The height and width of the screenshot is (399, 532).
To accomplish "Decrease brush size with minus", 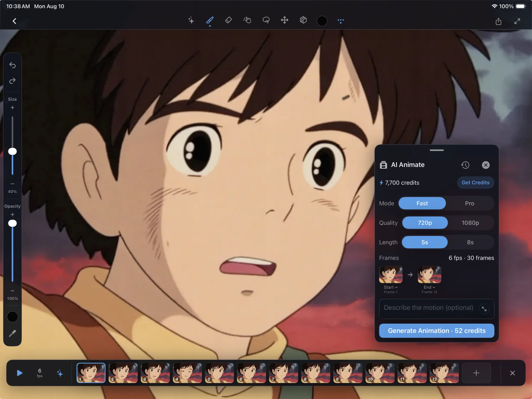I will 12,184.
